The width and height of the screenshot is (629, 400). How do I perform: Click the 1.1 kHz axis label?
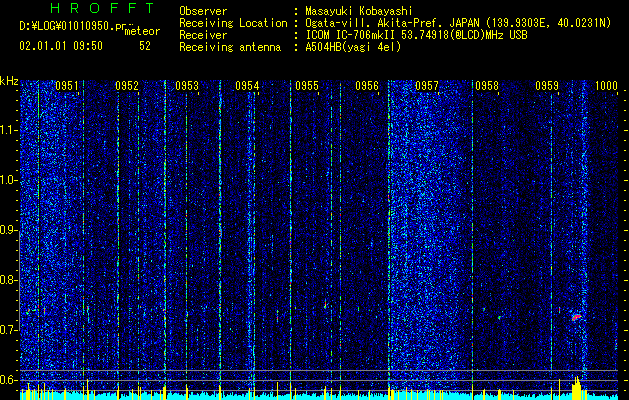[x=9, y=130]
